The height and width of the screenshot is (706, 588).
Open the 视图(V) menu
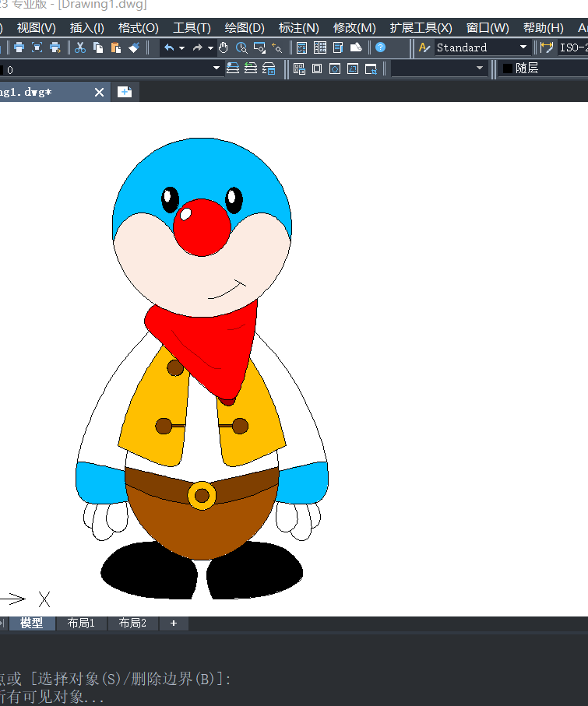[36, 28]
